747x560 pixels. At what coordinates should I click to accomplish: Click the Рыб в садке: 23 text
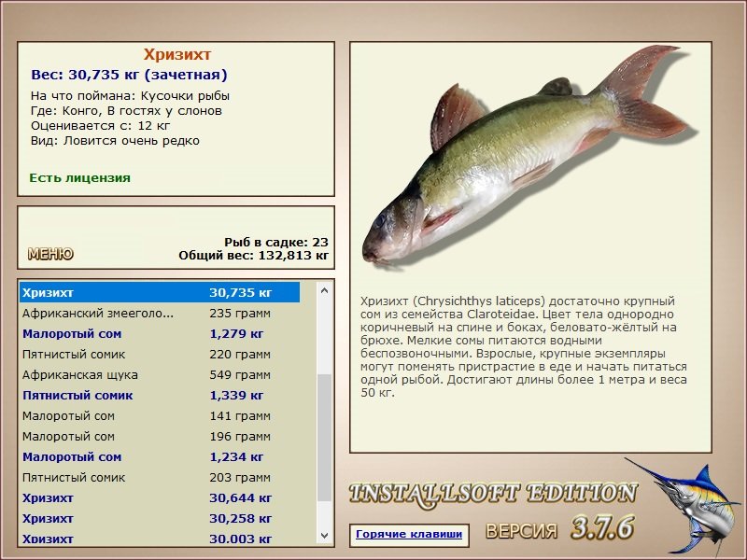click(x=276, y=242)
